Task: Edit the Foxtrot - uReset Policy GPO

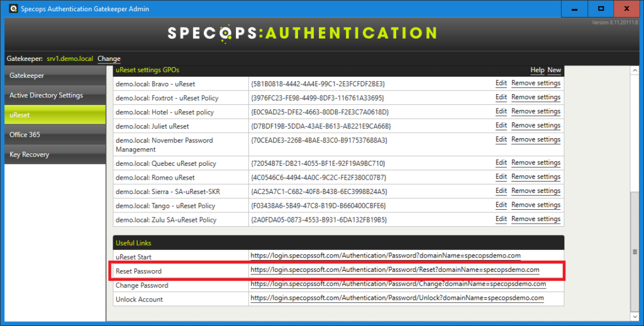Action: (x=501, y=97)
